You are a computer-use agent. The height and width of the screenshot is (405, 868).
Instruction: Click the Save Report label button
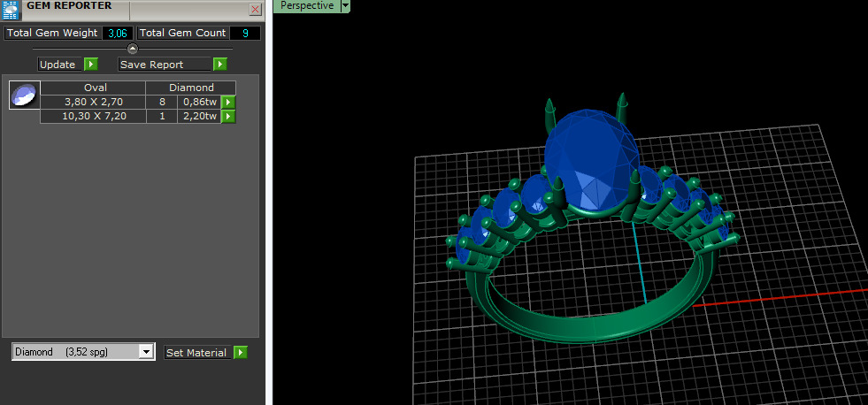tap(165, 65)
